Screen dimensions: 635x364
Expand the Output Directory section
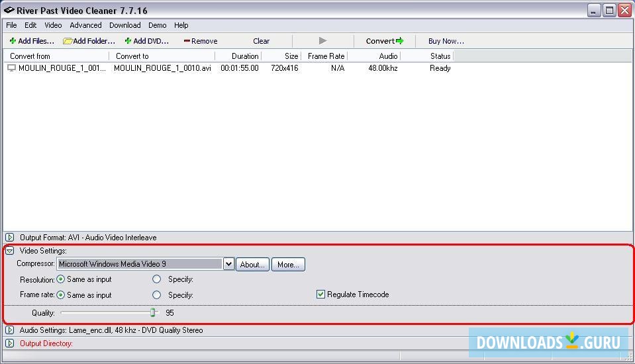[x=10, y=343]
